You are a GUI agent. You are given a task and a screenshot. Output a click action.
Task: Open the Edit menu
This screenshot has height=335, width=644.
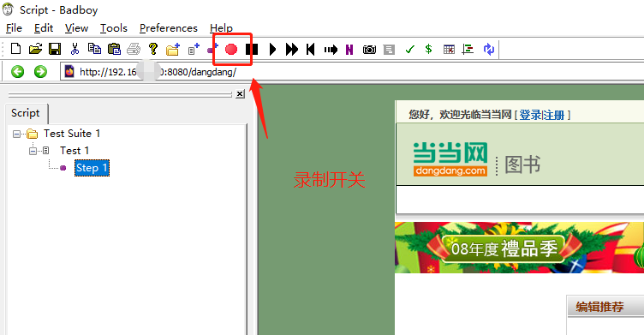tap(44, 28)
